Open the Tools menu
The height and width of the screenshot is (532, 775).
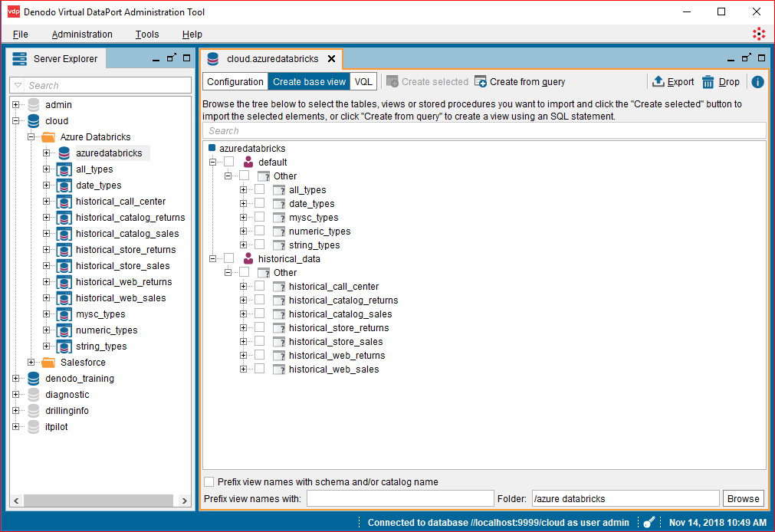click(x=147, y=34)
